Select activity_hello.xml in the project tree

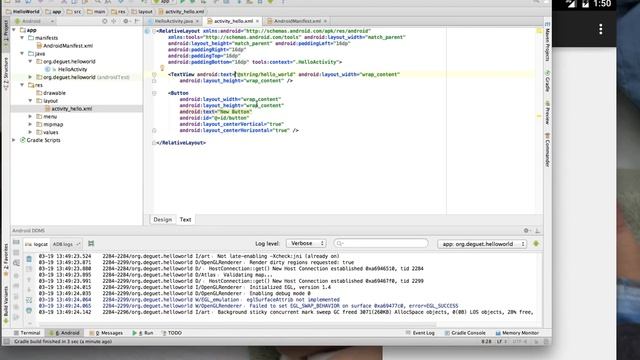point(71,109)
